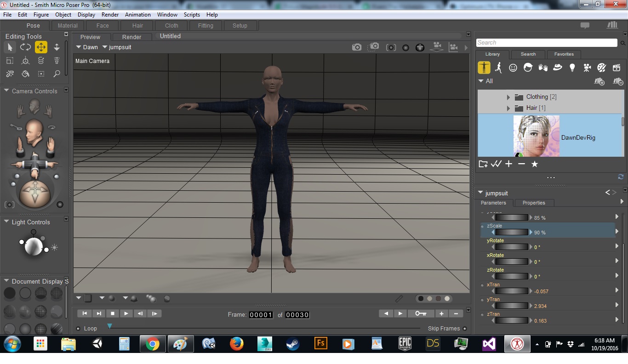Click the edit keyframes key button

click(x=421, y=313)
